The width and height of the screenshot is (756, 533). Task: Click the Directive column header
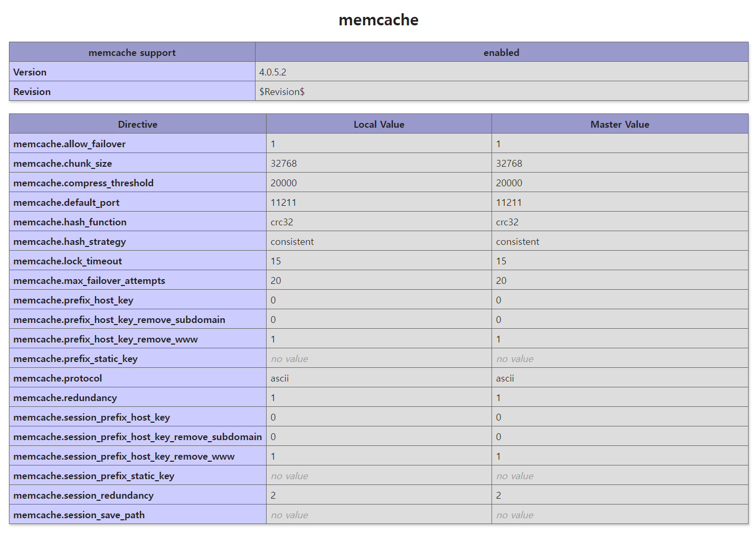(138, 124)
